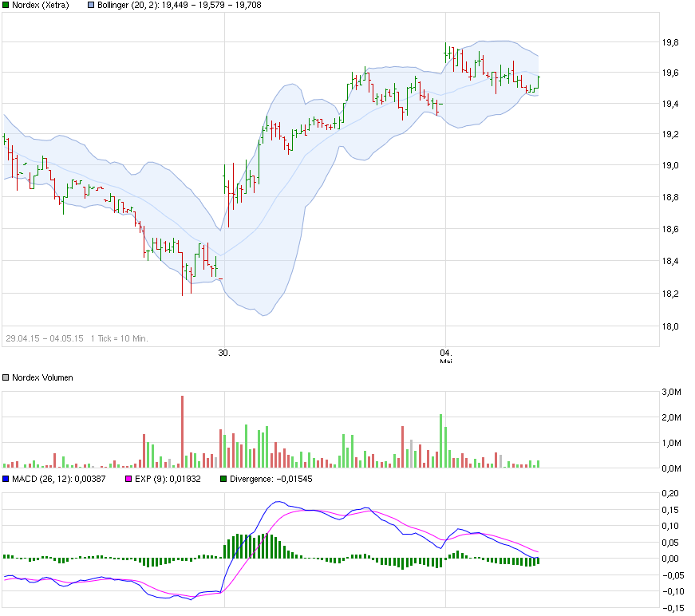Click the gray Nordex Volumen legend swatch
This screenshot has width=695, height=616.
point(6,377)
